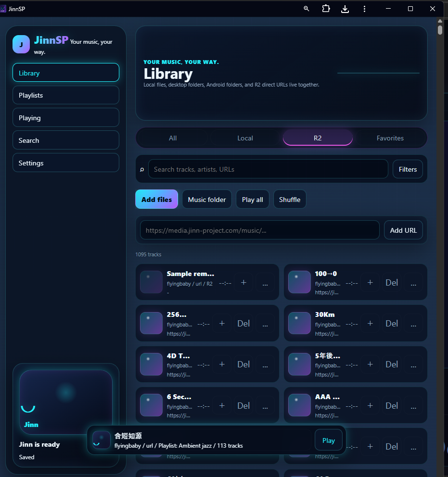Open more options for 4D T... track

[x=265, y=364]
